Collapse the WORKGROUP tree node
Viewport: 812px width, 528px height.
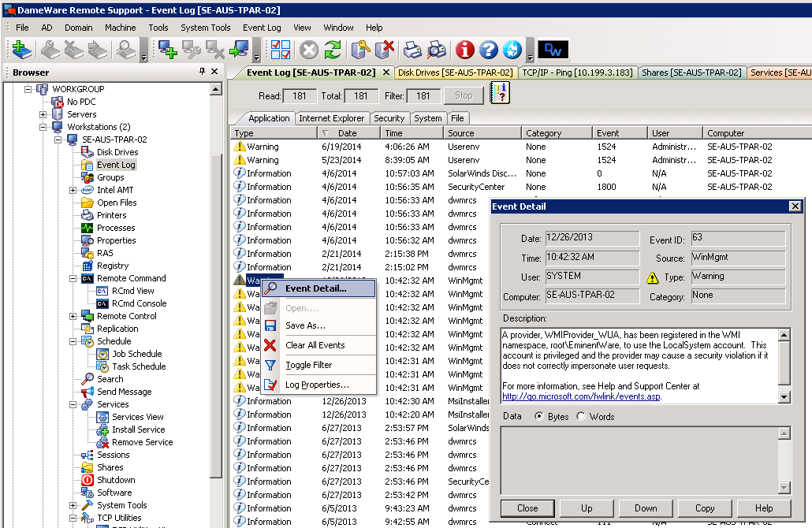[28, 89]
